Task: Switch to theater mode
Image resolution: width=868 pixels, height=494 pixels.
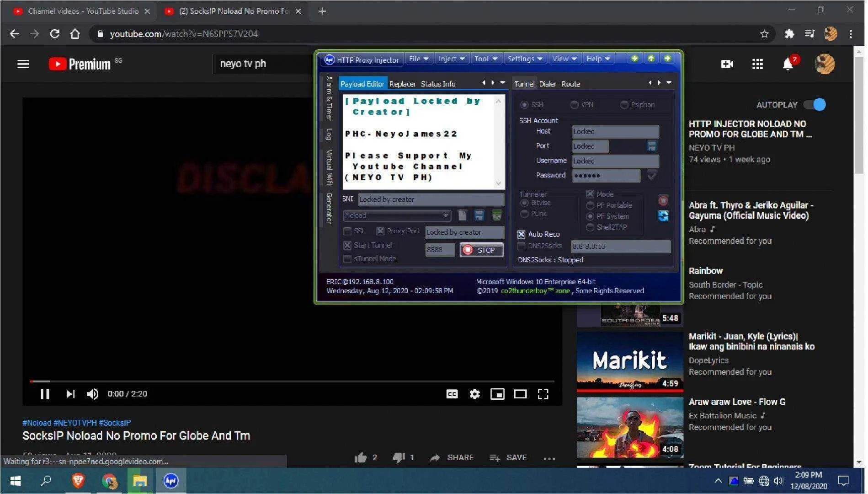Action: point(520,394)
